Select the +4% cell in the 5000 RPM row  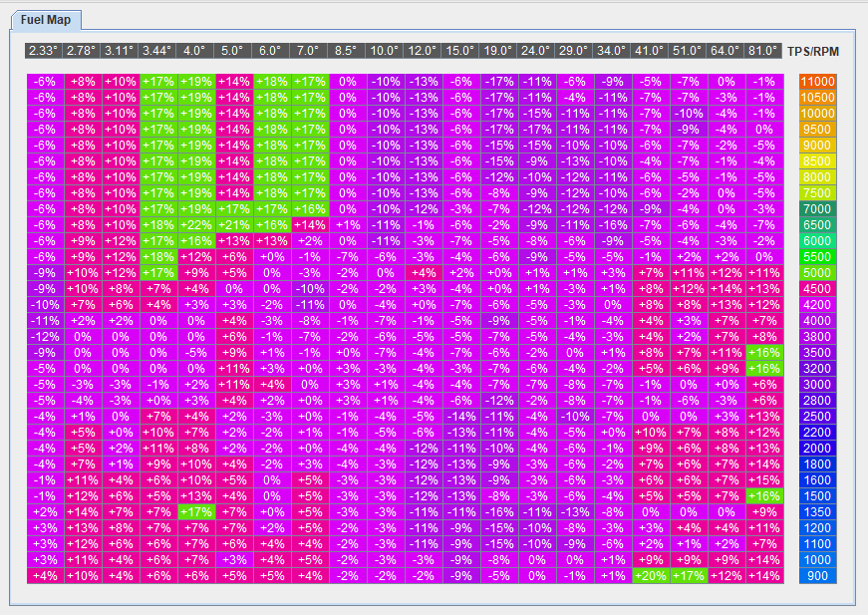pos(423,273)
